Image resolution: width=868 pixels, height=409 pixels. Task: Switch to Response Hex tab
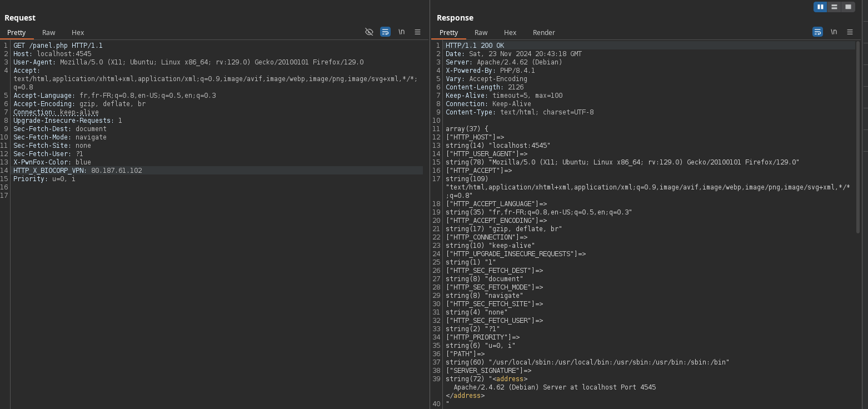510,32
